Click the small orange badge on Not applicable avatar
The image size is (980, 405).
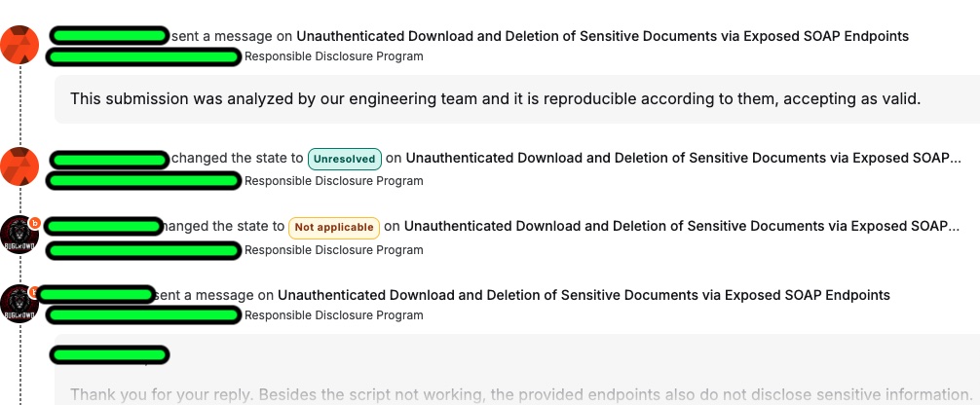(35, 223)
